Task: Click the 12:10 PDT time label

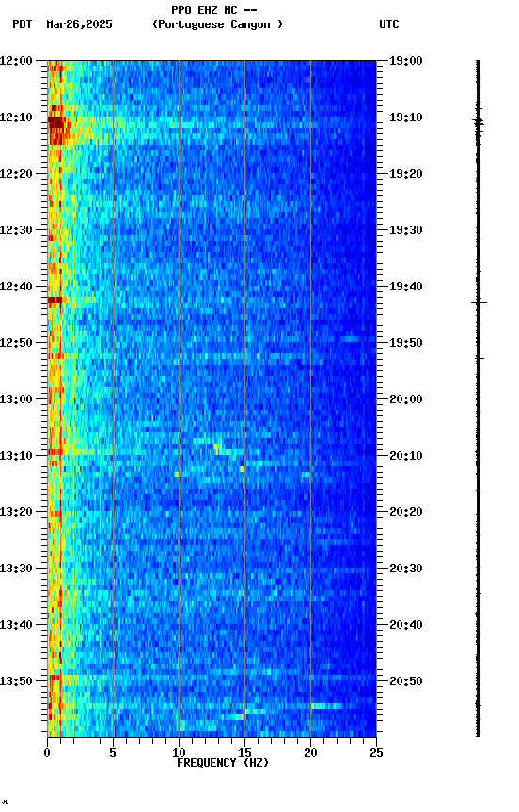Action: [x=16, y=117]
